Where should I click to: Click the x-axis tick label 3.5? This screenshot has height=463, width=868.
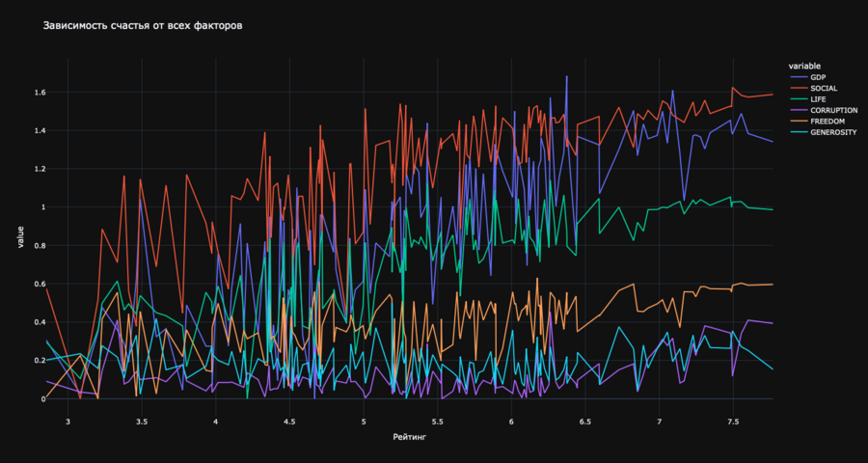(x=142, y=422)
